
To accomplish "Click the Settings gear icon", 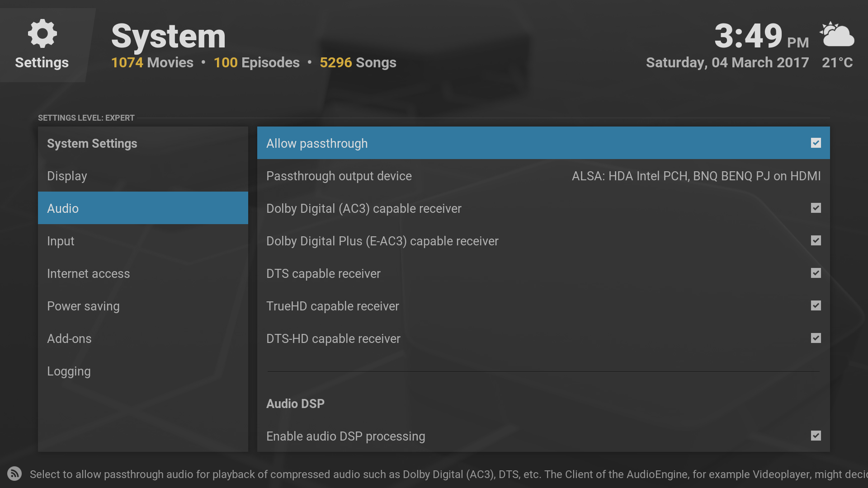I will point(42,33).
